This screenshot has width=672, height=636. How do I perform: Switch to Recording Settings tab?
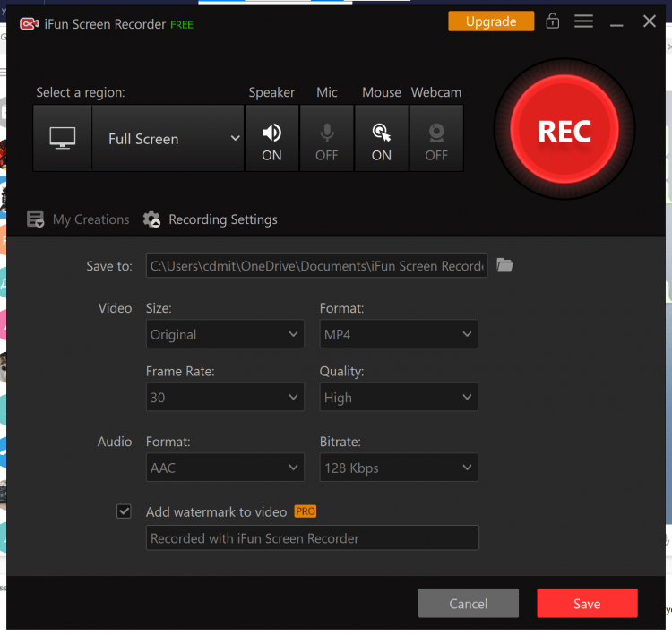(x=210, y=219)
